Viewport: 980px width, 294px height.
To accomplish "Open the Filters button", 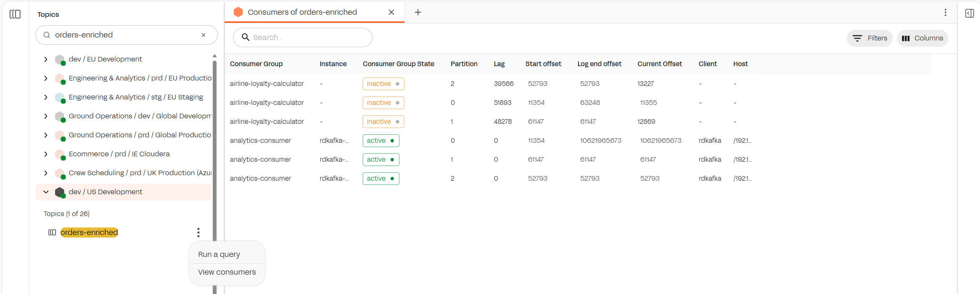I will point(870,38).
